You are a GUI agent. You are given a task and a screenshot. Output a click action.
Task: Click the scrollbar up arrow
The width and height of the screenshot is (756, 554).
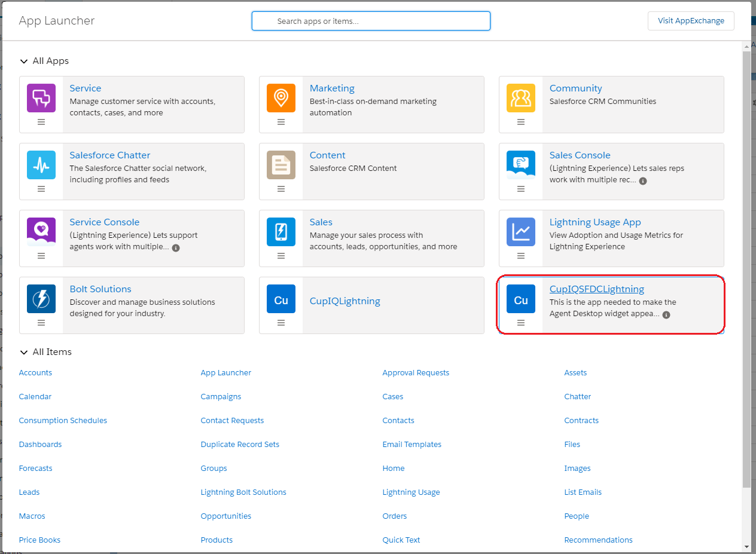tap(746, 45)
